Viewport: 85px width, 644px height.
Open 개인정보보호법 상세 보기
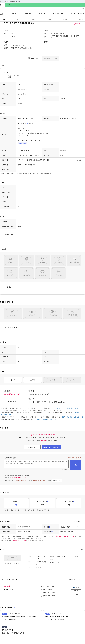tap(32, 447)
